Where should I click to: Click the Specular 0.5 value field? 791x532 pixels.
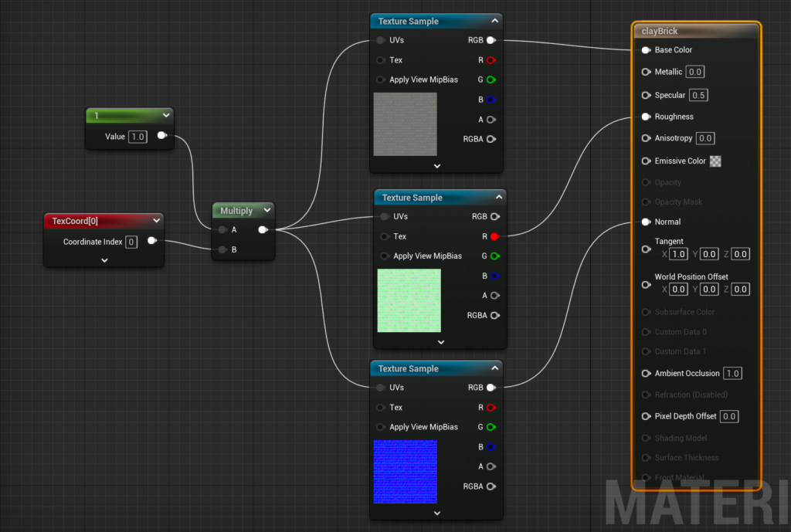(x=699, y=96)
